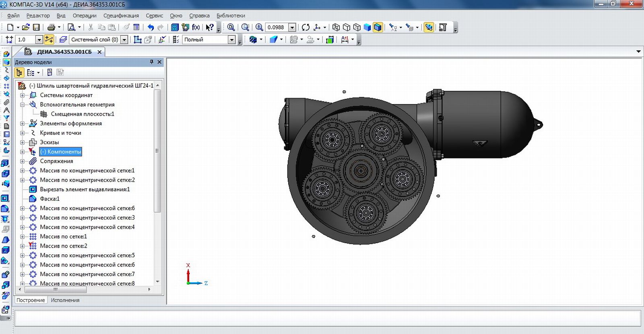The height and width of the screenshot is (334, 644).
Task: Toggle model tree structure view button
Action: coord(19,73)
